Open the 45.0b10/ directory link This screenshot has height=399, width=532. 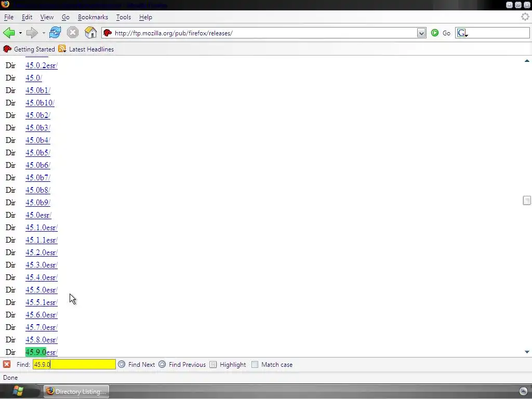(x=39, y=103)
